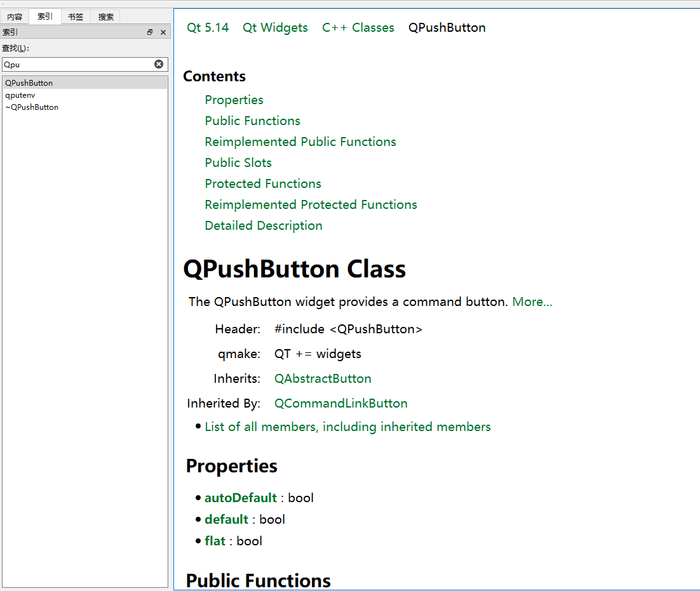Select qputenv in index results
700x591 pixels.
pos(85,95)
